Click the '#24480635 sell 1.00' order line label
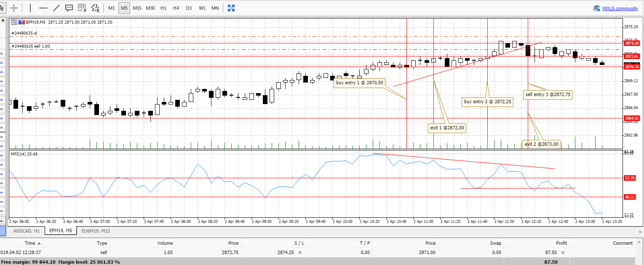Image resolution: width=644 pixels, height=265 pixels. click(31, 46)
